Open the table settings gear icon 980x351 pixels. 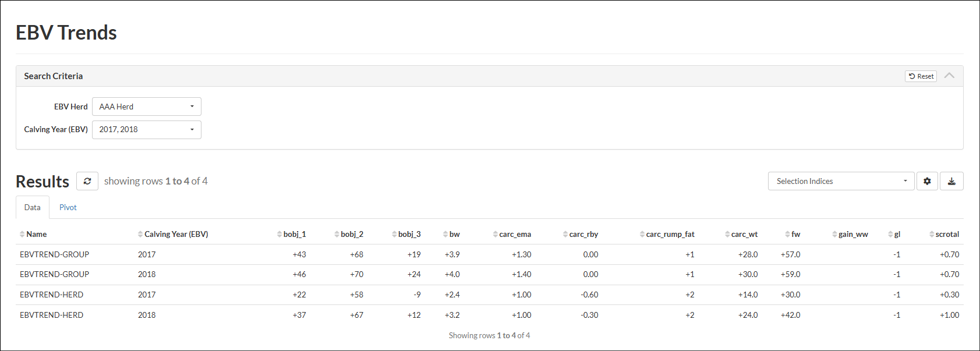[927, 181]
